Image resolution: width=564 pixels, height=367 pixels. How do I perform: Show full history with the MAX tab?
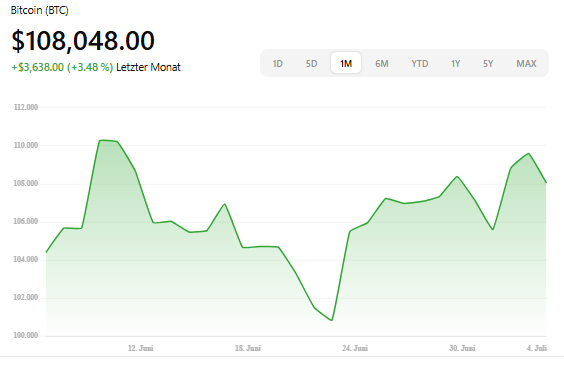click(x=526, y=64)
